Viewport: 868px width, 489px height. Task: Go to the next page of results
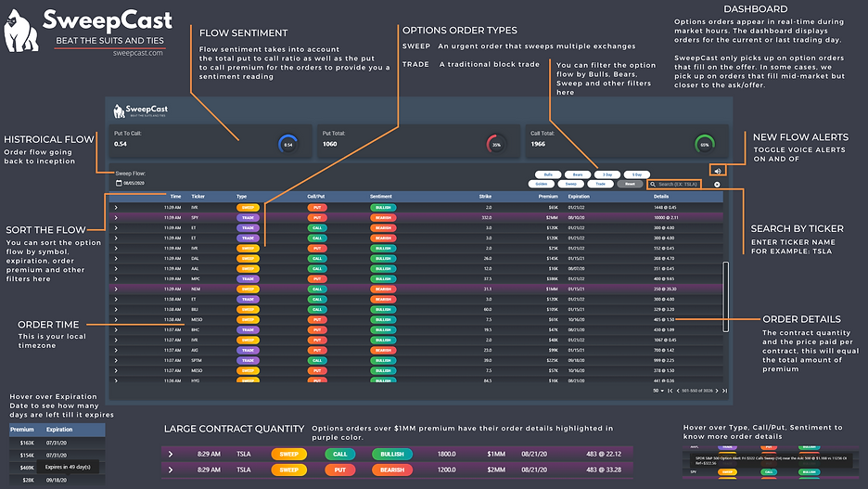(x=717, y=391)
